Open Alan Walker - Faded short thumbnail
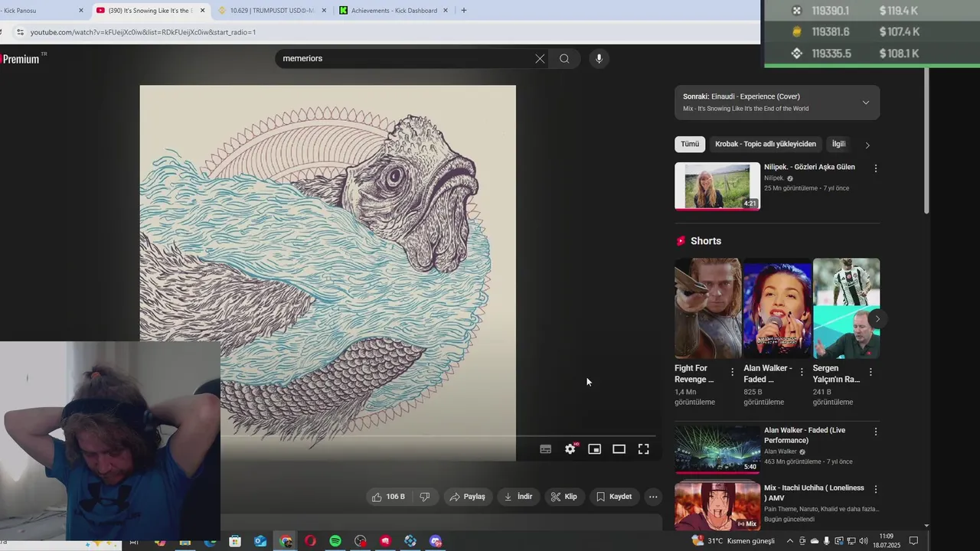This screenshot has width=980, height=551. [x=777, y=308]
